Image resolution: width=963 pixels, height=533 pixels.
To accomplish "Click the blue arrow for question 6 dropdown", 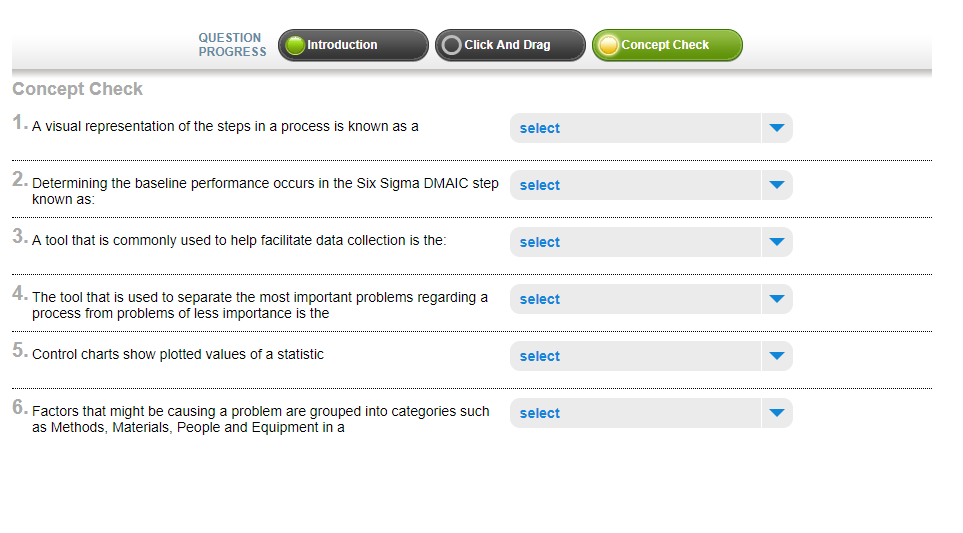I will coord(777,413).
